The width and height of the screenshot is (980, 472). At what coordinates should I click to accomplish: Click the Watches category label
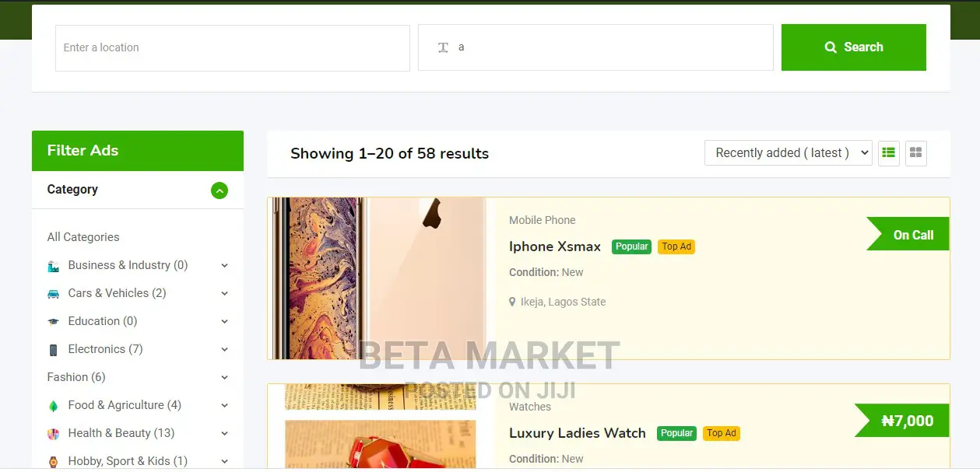point(530,407)
